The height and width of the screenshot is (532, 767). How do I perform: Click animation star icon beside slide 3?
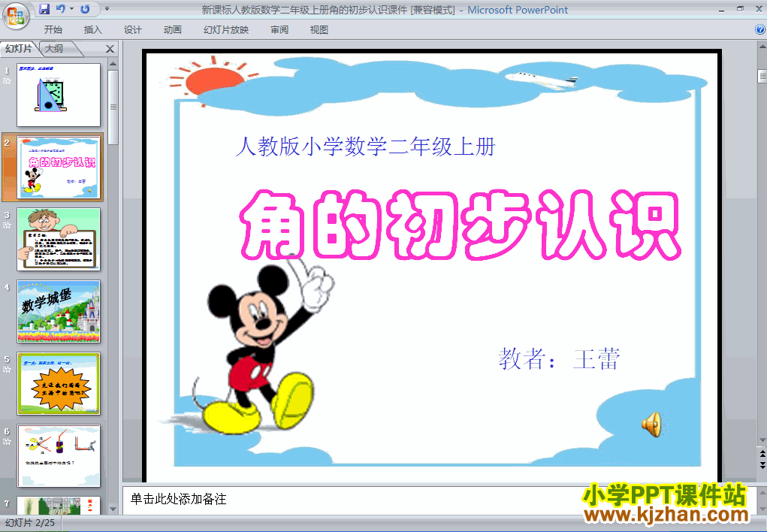point(7,225)
